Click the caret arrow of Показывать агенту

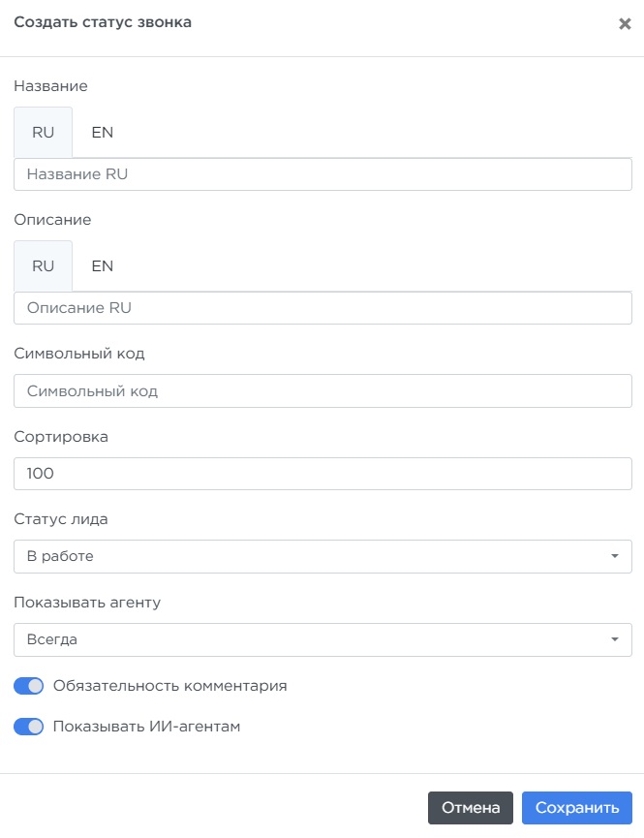tap(614, 639)
